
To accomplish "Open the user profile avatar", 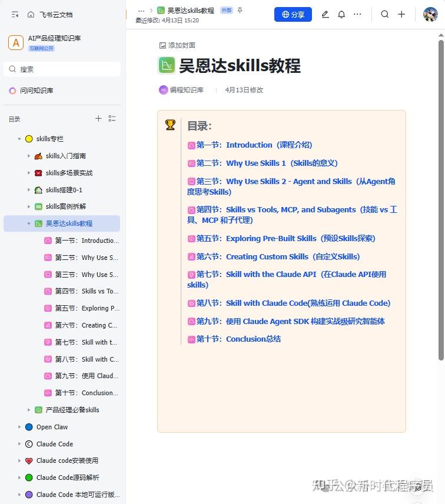I will click(430, 15).
